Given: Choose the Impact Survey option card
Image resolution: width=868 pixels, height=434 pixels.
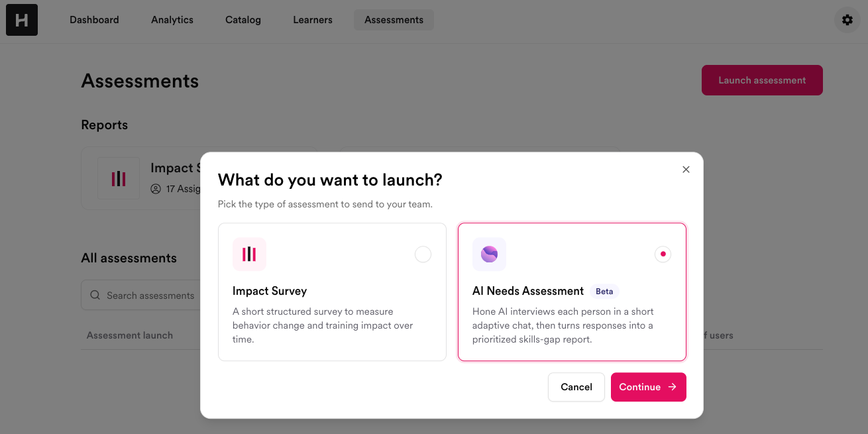Looking at the screenshot, I should pyautogui.click(x=332, y=292).
